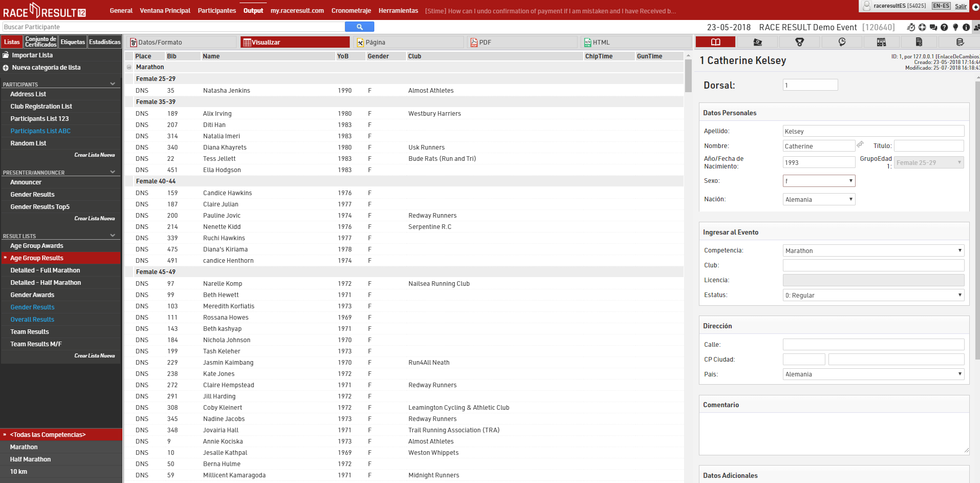Collapse the RESULT LISTS section chevron
Image resolution: width=980 pixels, height=483 pixels.
[113, 235]
